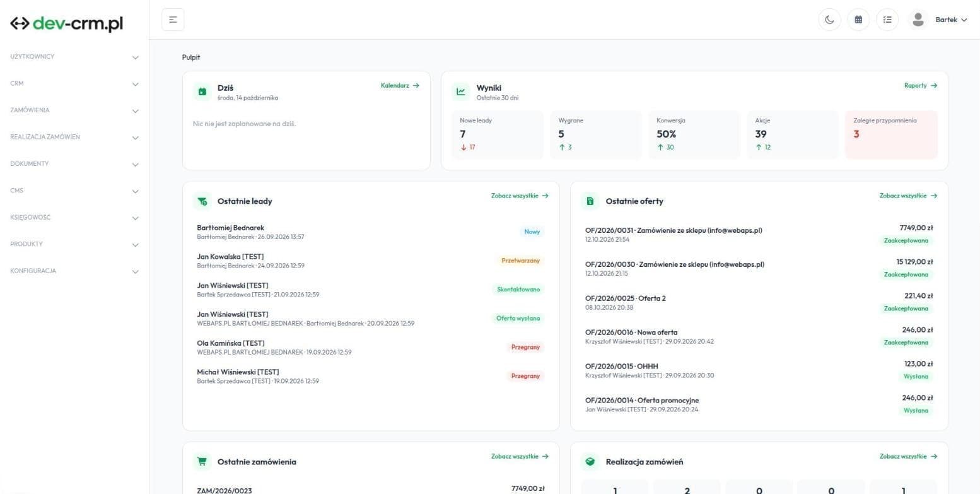
Task: Open lead Jan Kowalska [TEST]
Action: click(x=371, y=261)
